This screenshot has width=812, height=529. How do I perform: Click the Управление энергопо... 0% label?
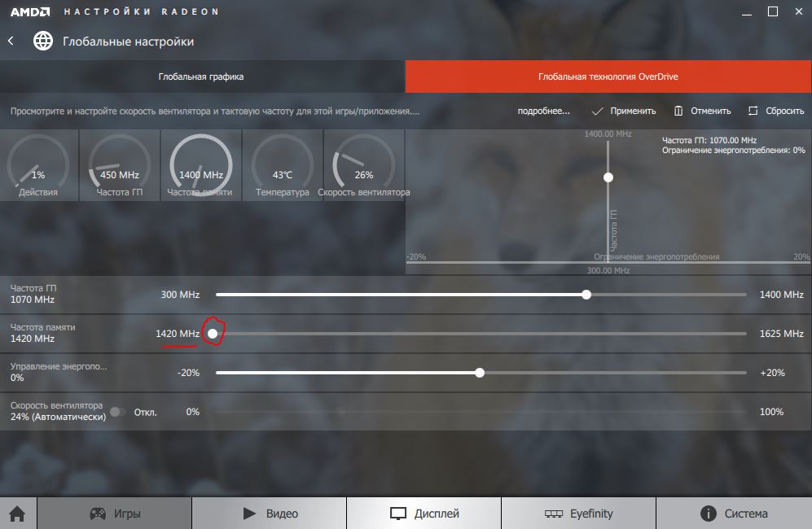[x=59, y=372]
